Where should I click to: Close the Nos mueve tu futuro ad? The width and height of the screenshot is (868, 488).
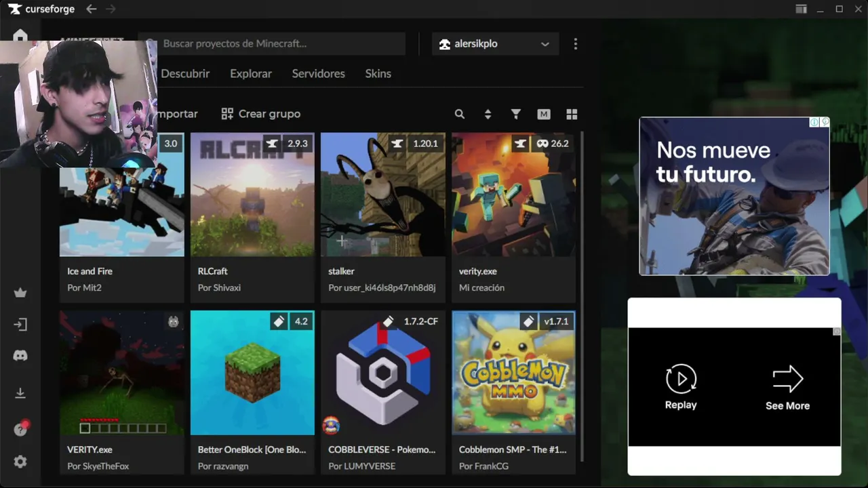(825, 122)
